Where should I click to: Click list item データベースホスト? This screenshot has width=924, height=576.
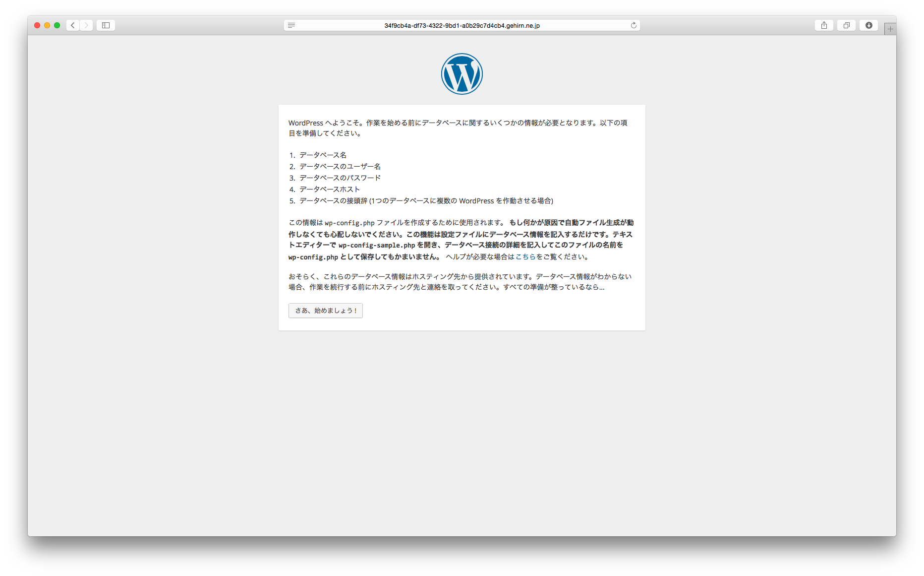point(330,190)
